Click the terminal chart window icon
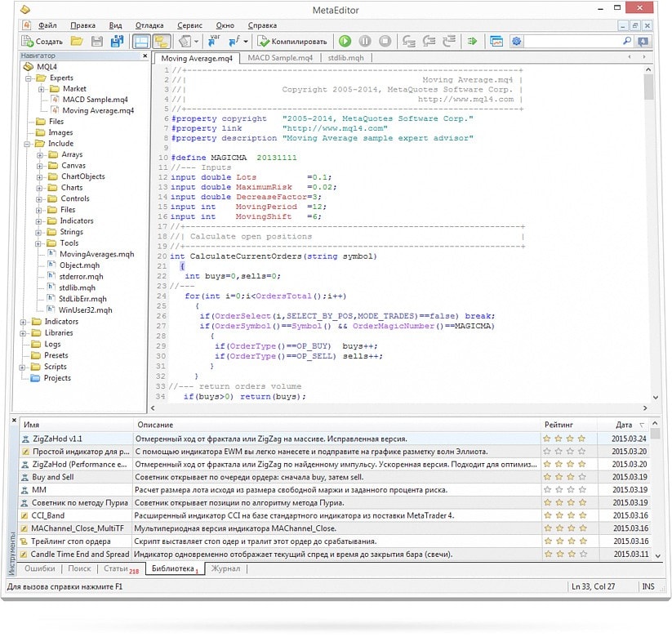 pyautogui.click(x=496, y=42)
